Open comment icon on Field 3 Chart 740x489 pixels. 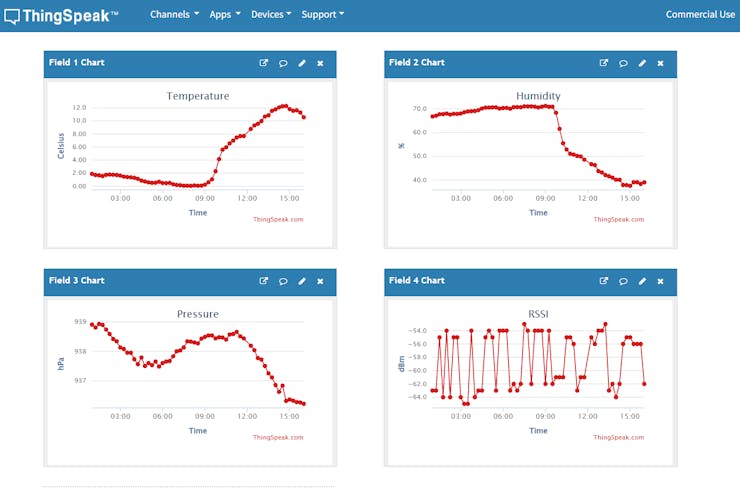tap(283, 281)
